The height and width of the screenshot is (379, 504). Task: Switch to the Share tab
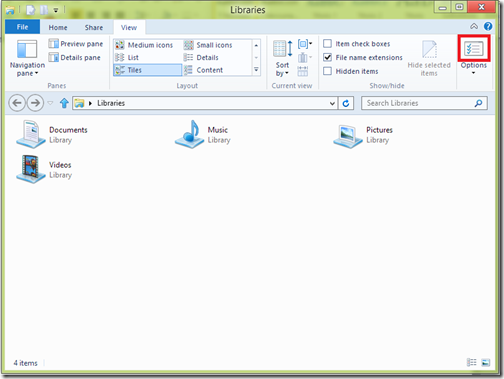pyautogui.click(x=94, y=27)
